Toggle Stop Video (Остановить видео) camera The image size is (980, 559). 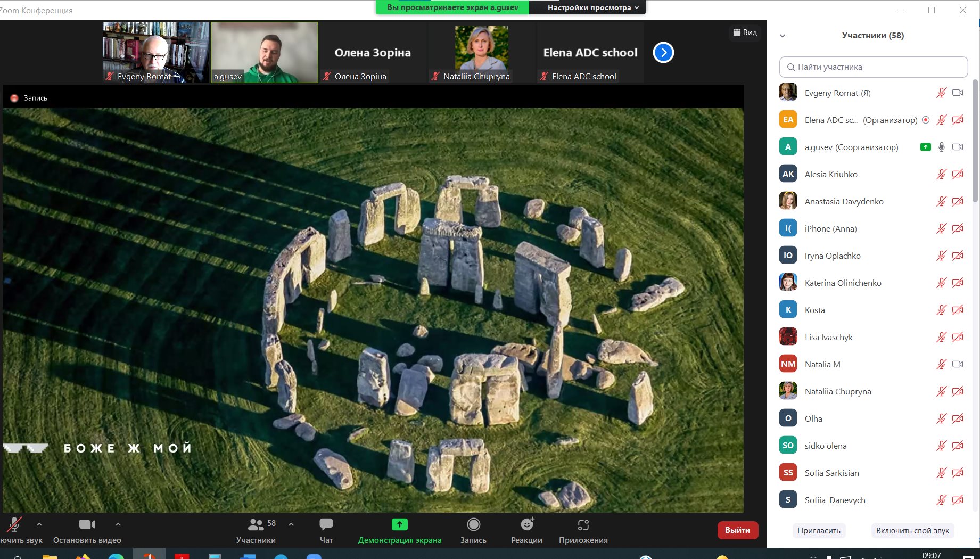pyautogui.click(x=87, y=525)
